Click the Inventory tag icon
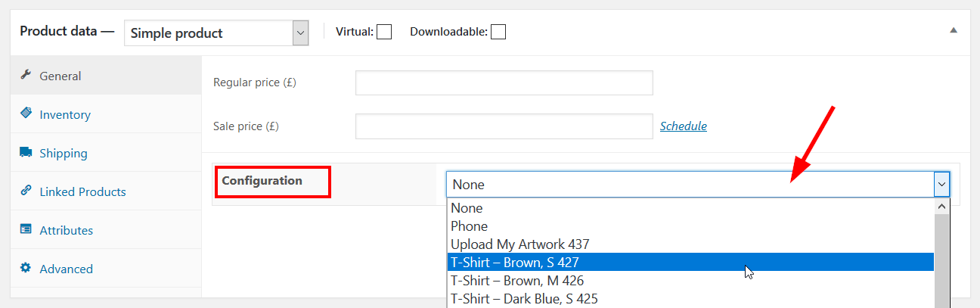This screenshot has height=308, width=980. [x=26, y=114]
